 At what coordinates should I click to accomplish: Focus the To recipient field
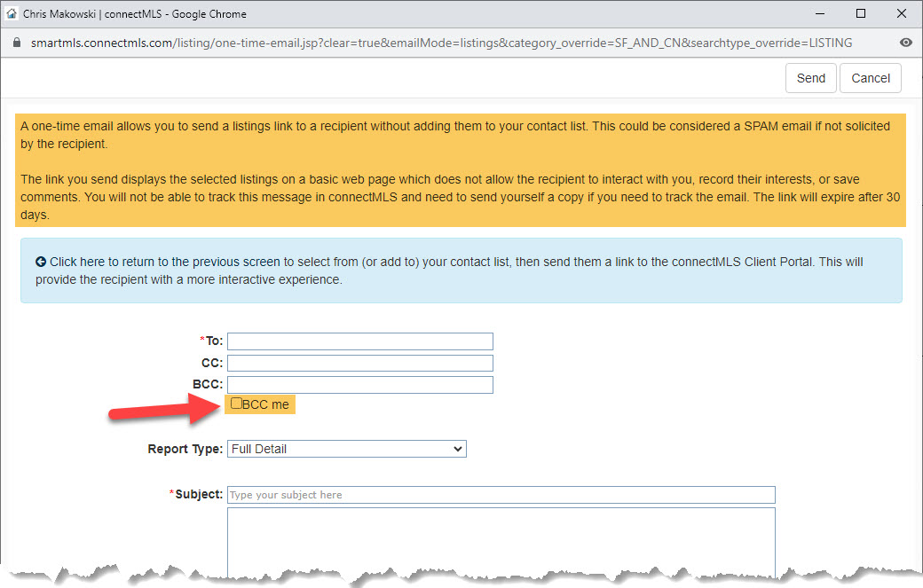click(360, 341)
